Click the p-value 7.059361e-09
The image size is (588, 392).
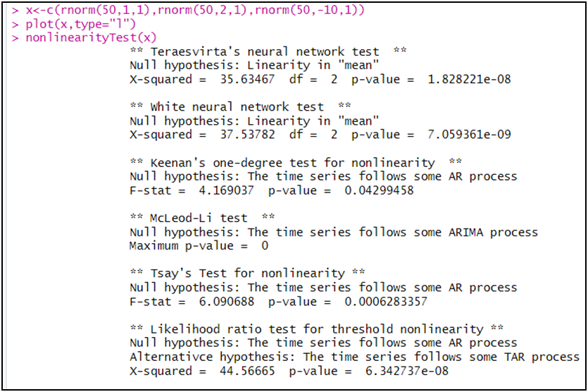pos(469,135)
